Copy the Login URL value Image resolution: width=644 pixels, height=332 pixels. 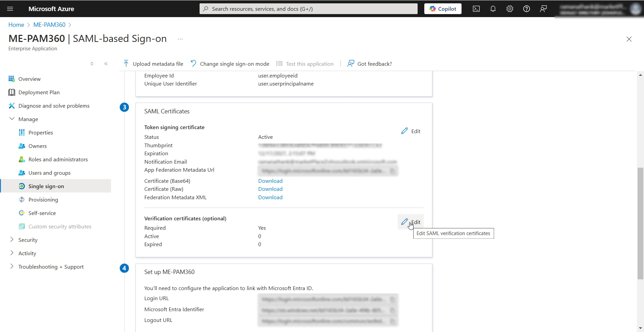tap(393, 300)
